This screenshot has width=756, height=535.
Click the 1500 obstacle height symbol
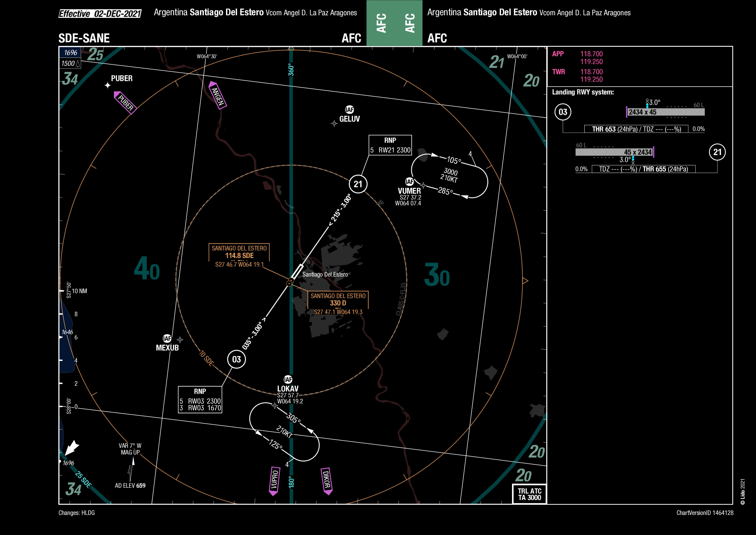click(78, 64)
